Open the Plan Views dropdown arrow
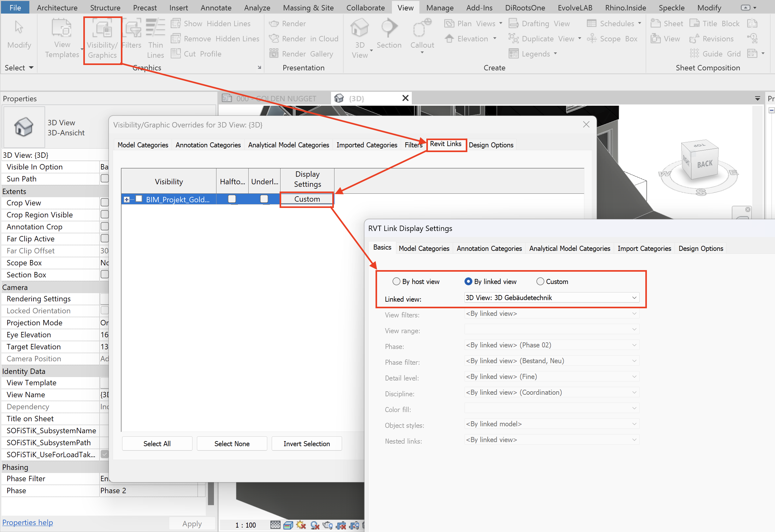The height and width of the screenshot is (532, 775). [500, 23]
